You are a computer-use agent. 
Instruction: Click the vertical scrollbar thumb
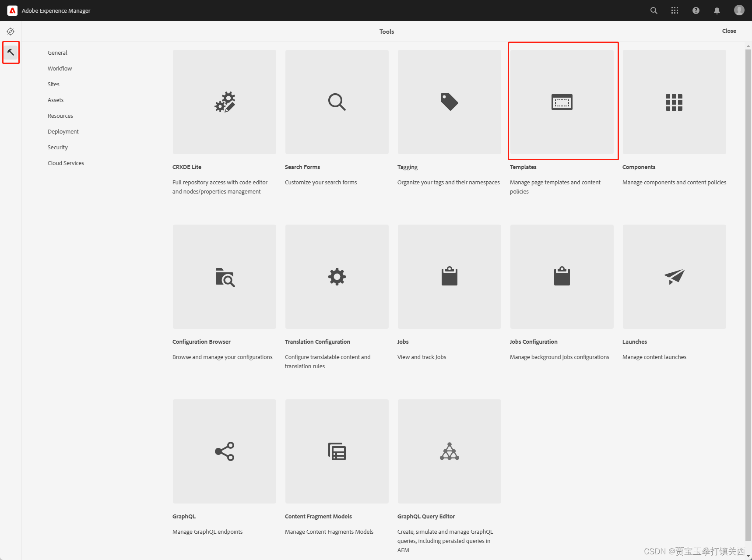pyautogui.click(x=748, y=295)
